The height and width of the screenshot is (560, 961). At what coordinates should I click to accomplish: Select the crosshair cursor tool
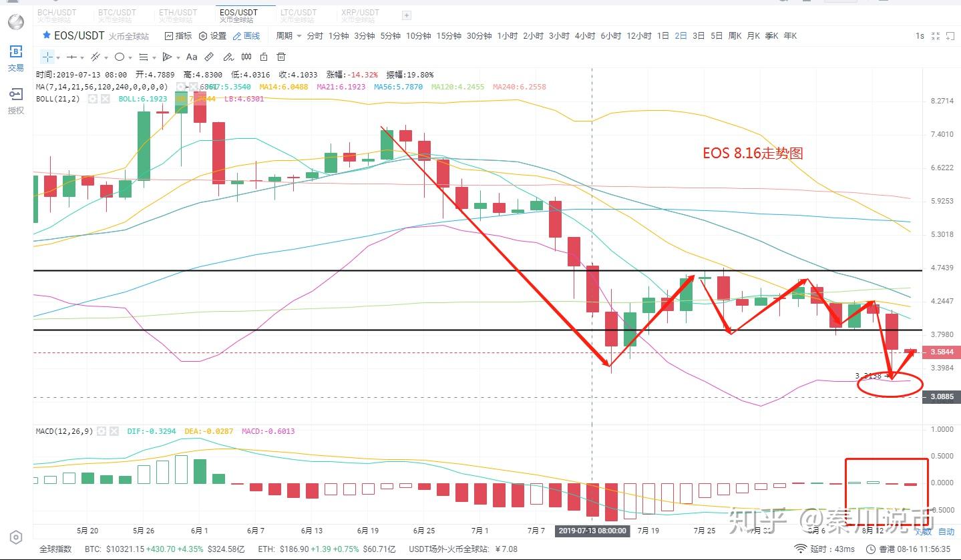47,57
